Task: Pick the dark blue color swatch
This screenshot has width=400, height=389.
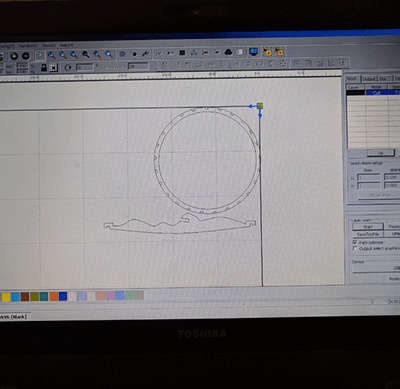Action: tap(63, 296)
